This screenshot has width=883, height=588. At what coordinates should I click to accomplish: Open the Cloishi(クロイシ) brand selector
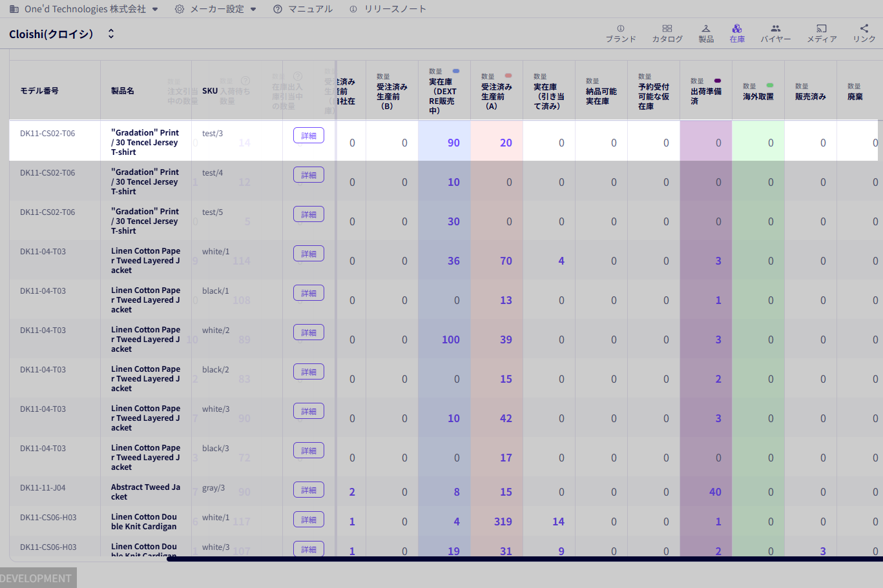pyautogui.click(x=62, y=34)
